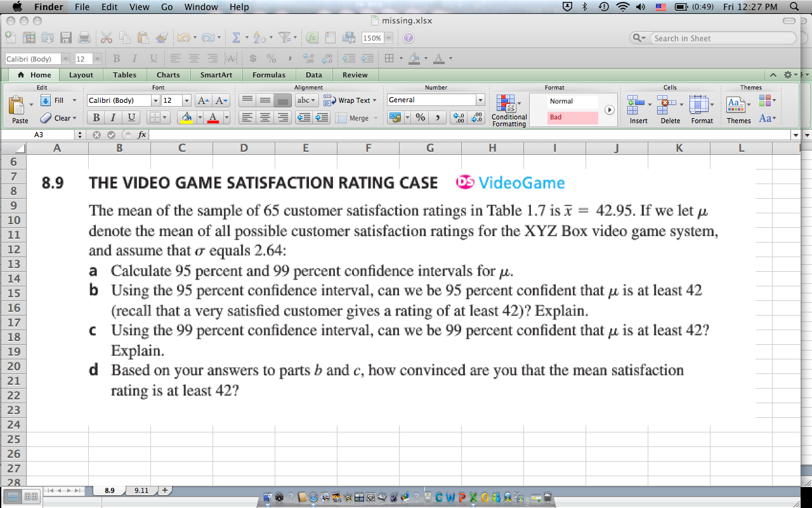This screenshot has height=508, width=812.
Task: Click the Filter funnel icon
Action: (284, 38)
